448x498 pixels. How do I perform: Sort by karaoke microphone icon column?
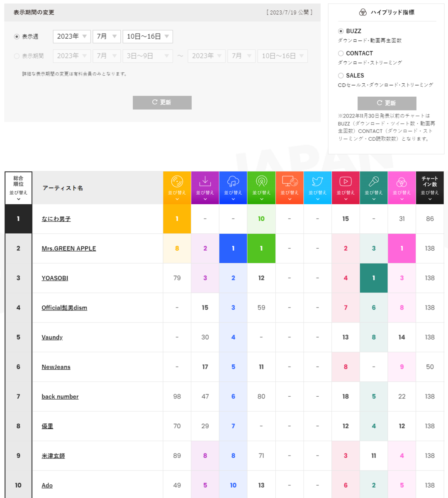[374, 188]
